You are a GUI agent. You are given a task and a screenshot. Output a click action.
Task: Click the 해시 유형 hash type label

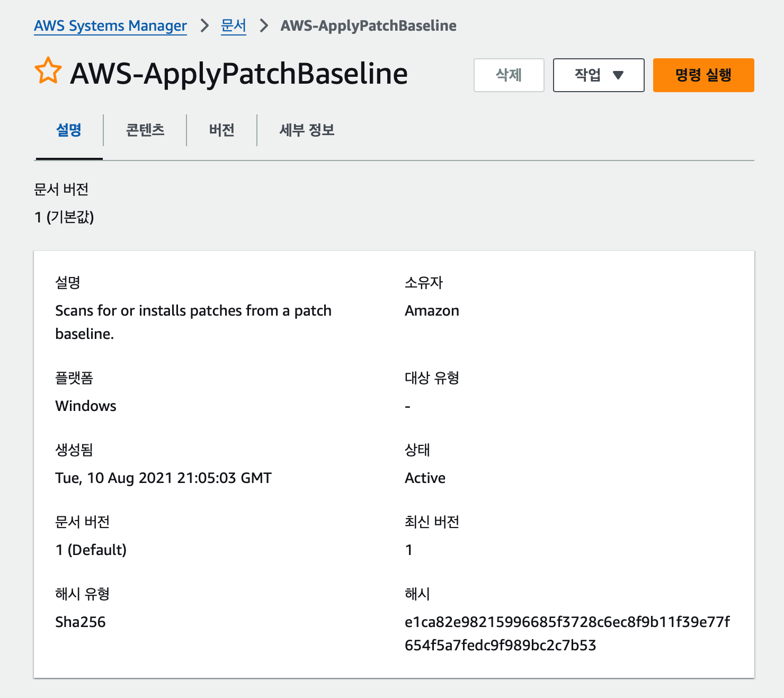(82, 594)
